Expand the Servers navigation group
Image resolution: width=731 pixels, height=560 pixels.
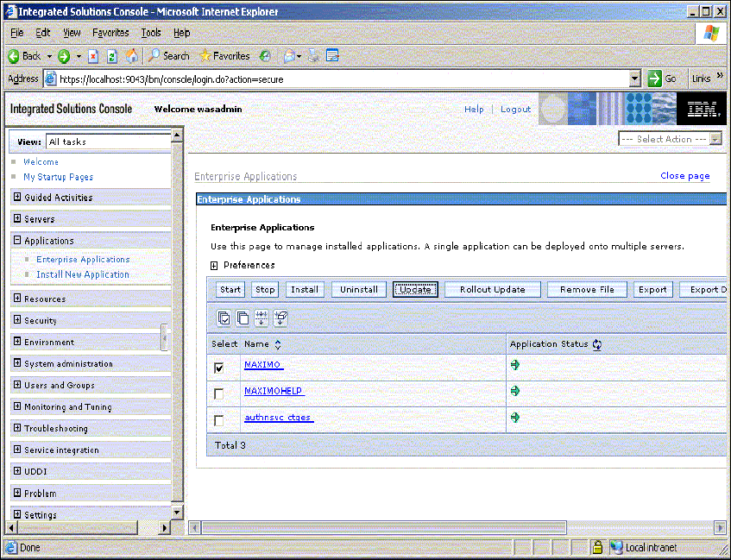[x=17, y=219]
